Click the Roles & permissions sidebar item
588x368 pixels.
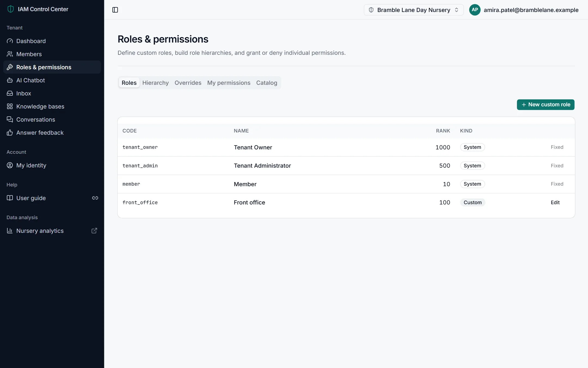(52, 67)
